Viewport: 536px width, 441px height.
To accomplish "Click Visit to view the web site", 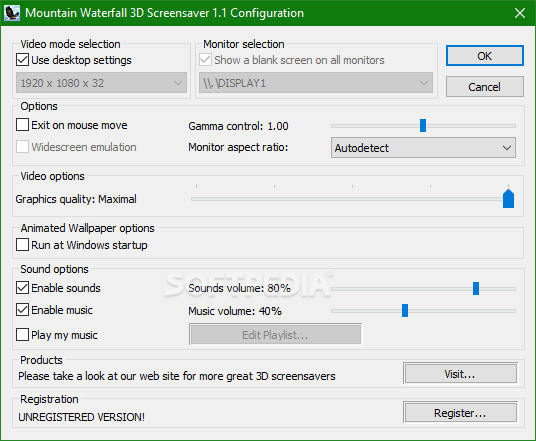I will (x=460, y=374).
